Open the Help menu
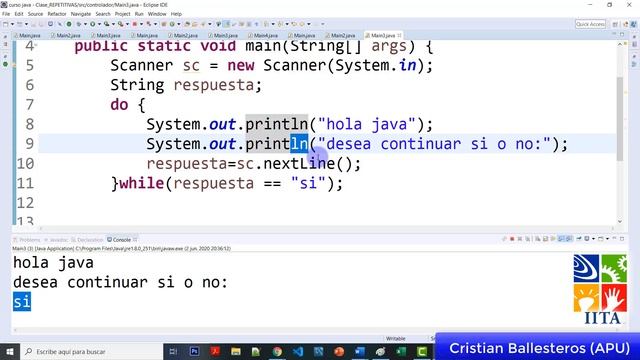640x360 pixels. [176, 14]
